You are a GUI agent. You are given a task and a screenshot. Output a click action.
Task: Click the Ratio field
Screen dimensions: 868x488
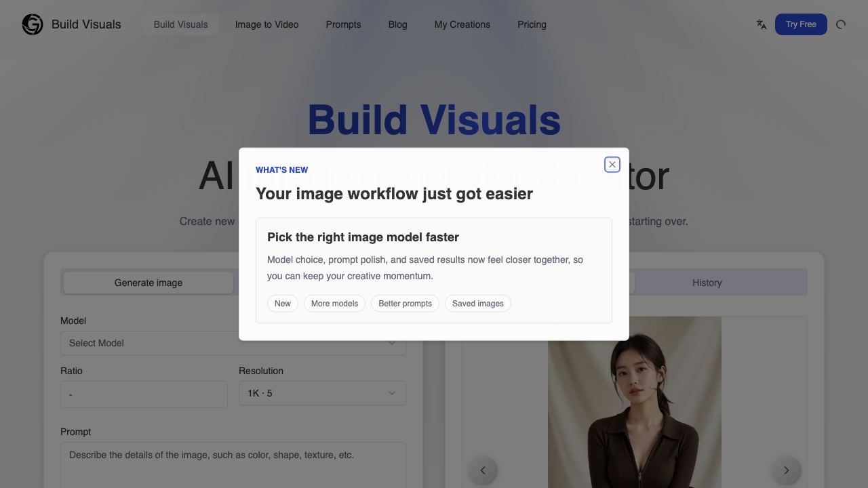point(144,394)
